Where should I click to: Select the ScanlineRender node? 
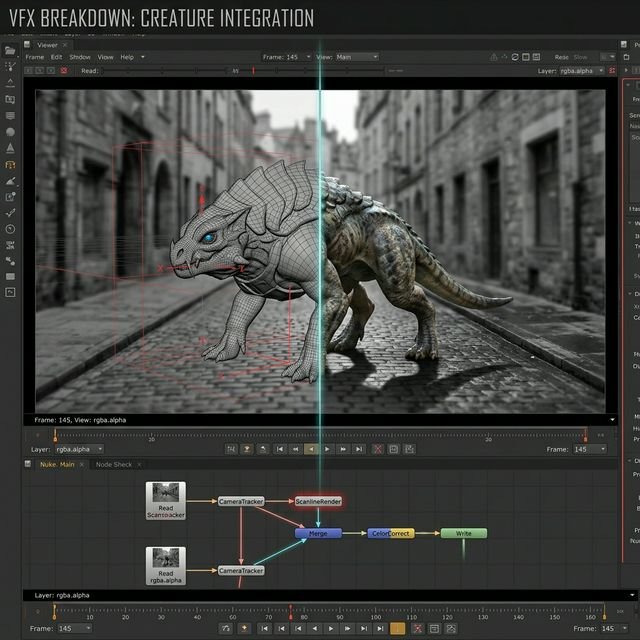(x=318, y=500)
